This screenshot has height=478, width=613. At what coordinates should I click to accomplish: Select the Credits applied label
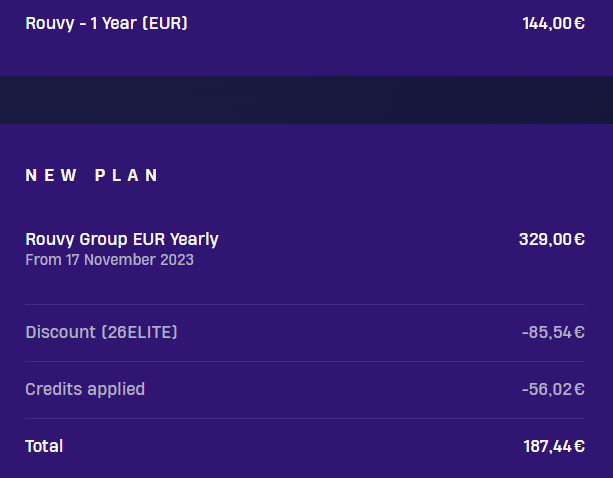click(x=85, y=389)
